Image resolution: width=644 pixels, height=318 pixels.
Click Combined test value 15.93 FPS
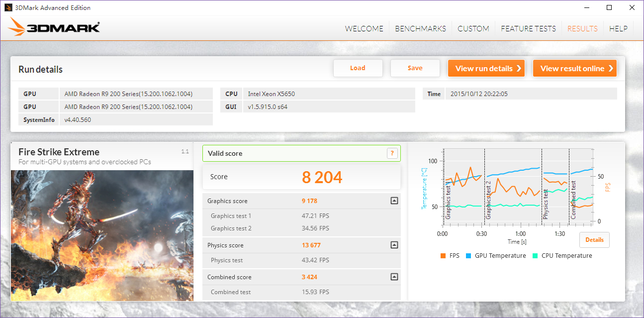315,292
